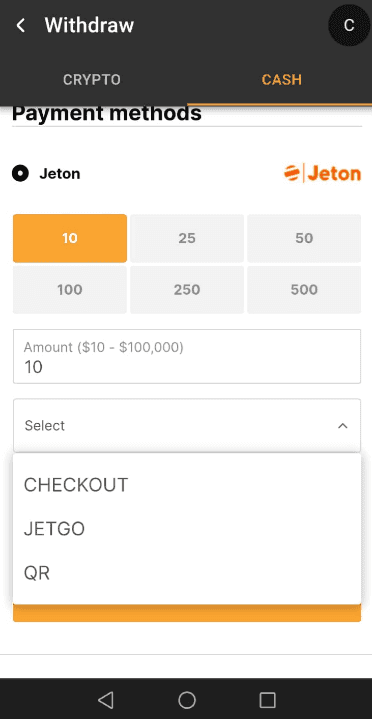Select the 250 amount preset

187,290
